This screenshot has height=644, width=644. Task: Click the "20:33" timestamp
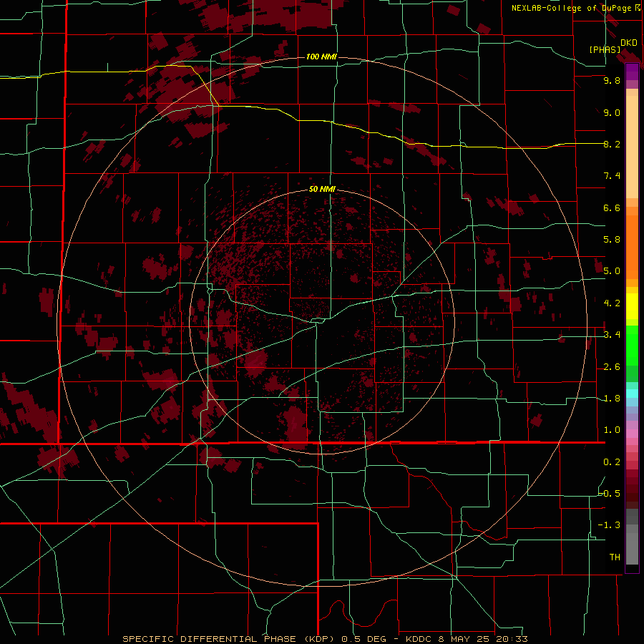[x=512, y=639]
